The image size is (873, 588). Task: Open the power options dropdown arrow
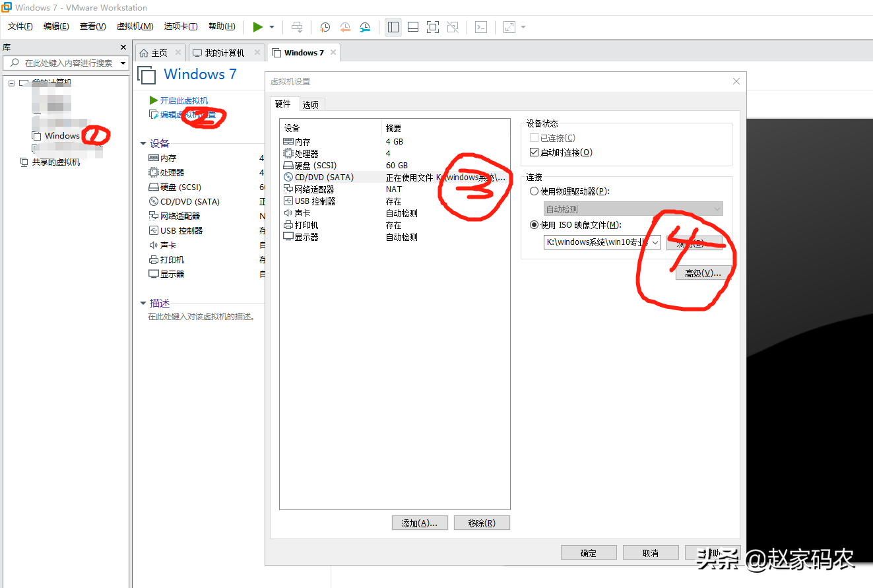point(272,27)
